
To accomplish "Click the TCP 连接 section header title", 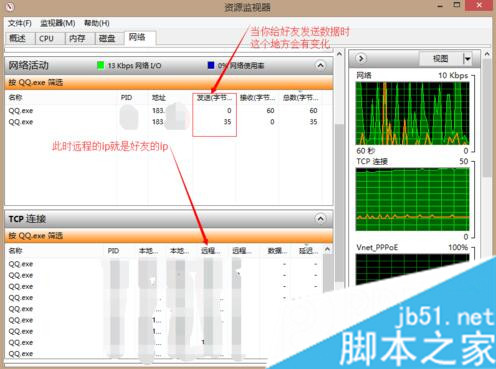I will (x=27, y=219).
